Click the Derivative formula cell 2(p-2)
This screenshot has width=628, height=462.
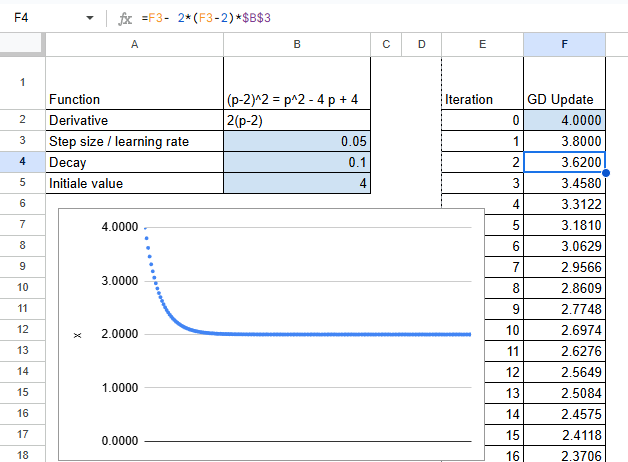pos(297,120)
